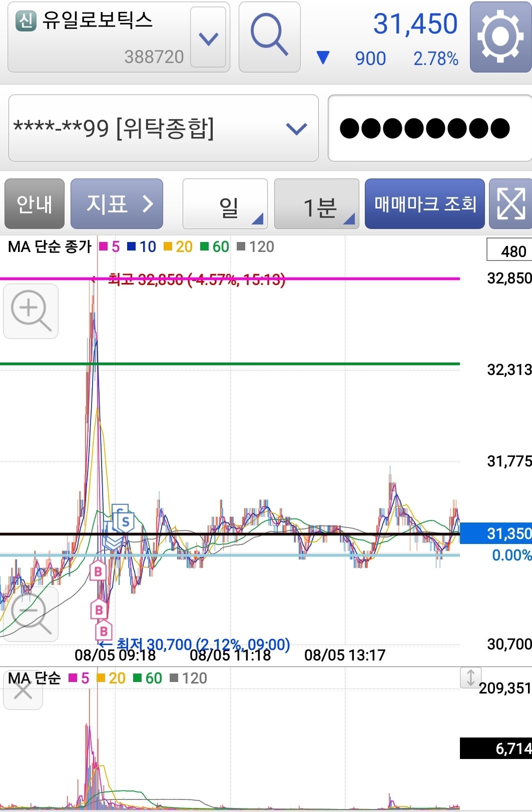The width and height of the screenshot is (532, 812).
Task: Tap the lowest B buy marker
Action: click(x=104, y=631)
